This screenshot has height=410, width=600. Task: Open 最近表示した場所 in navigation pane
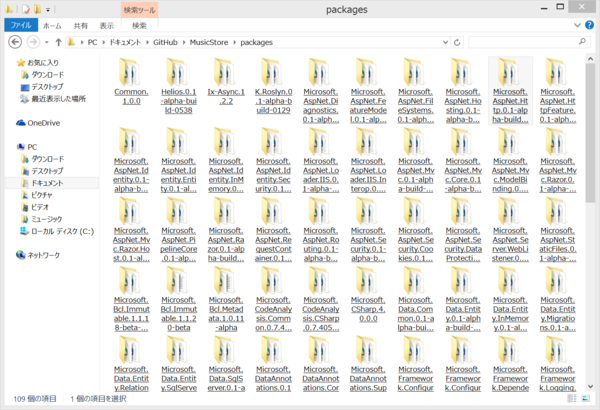(x=53, y=99)
